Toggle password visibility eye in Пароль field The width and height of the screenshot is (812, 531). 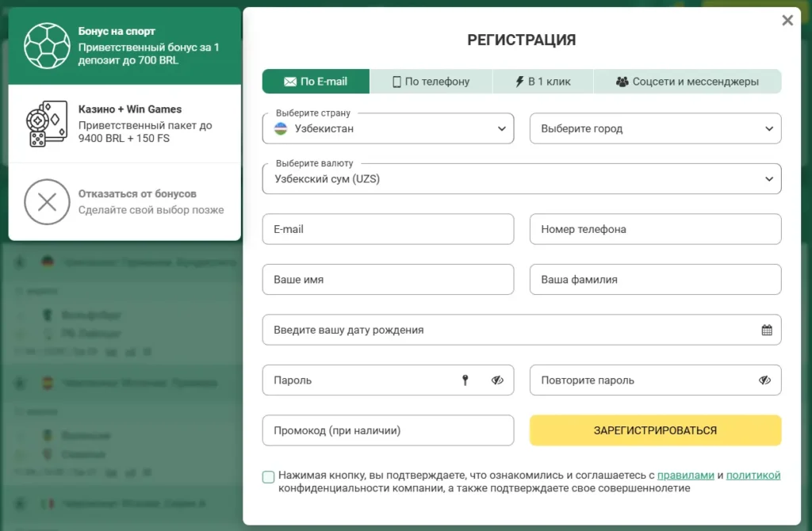click(x=497, y=380)
